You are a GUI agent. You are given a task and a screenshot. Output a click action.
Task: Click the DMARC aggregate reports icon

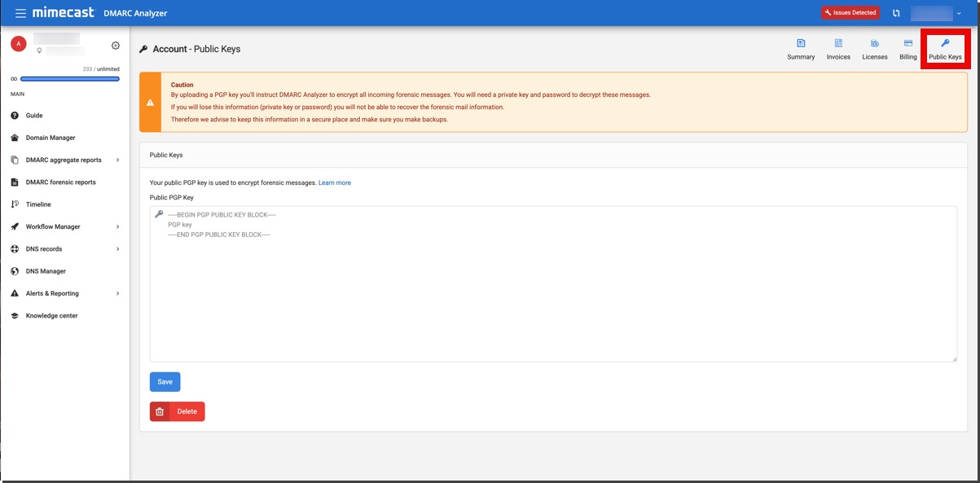(15, 160)
